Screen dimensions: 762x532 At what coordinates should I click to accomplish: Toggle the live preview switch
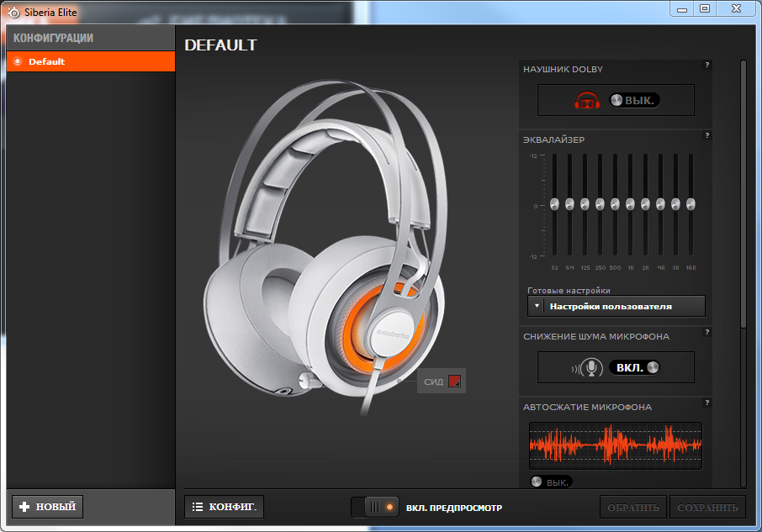(375, 508)
